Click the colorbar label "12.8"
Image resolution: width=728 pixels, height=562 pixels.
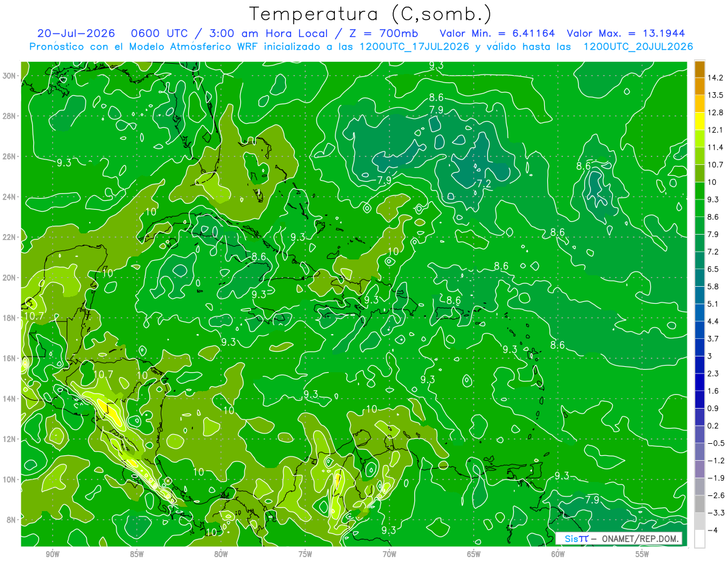[715, 113]
